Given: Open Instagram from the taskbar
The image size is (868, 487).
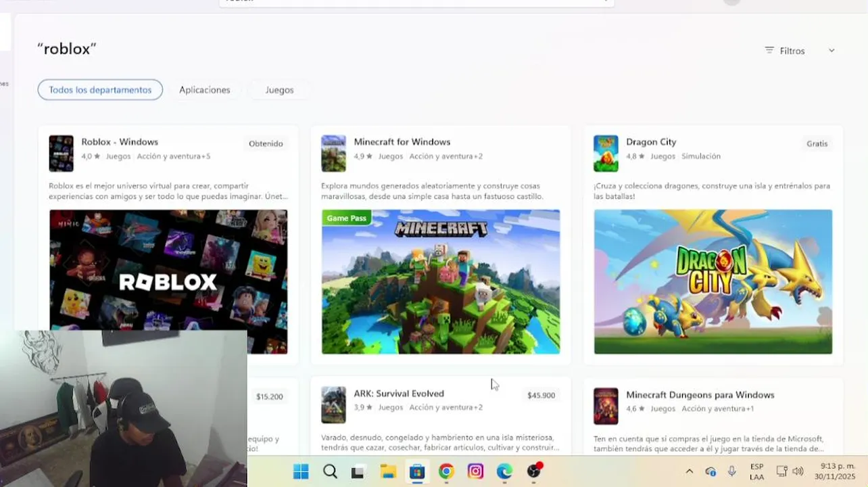Looking at the screenshot, I should (475, 471).
